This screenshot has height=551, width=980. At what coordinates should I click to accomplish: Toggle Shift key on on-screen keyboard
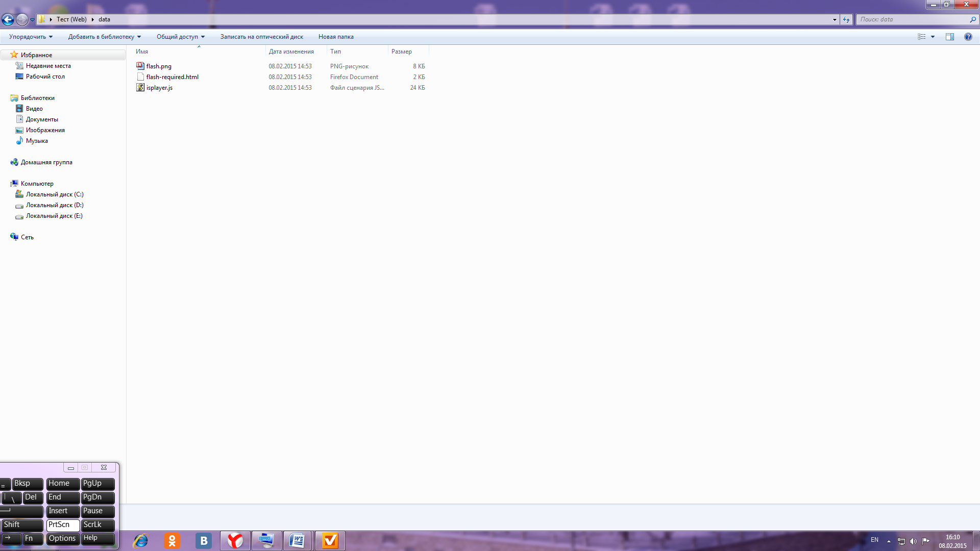point(21,525)
